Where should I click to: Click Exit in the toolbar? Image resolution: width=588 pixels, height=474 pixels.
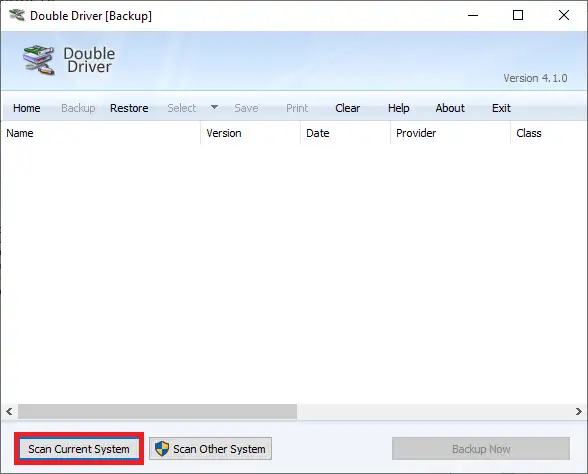click(501, 108)
